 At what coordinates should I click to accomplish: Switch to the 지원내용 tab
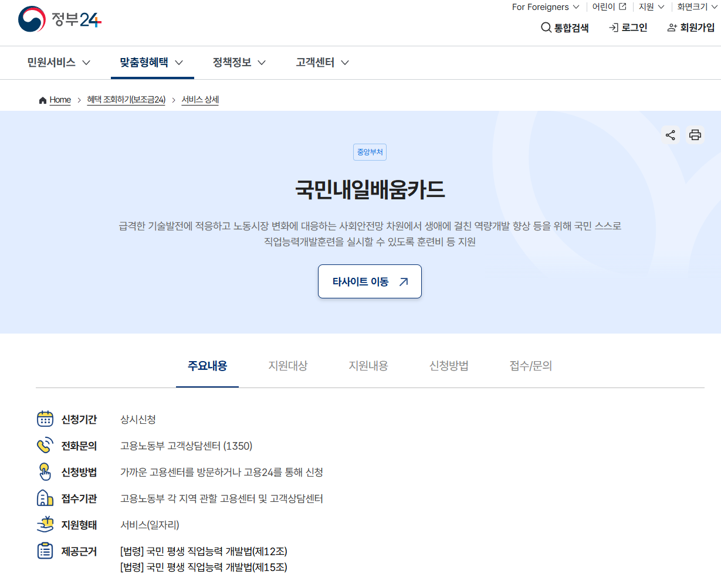click(368, 366)
